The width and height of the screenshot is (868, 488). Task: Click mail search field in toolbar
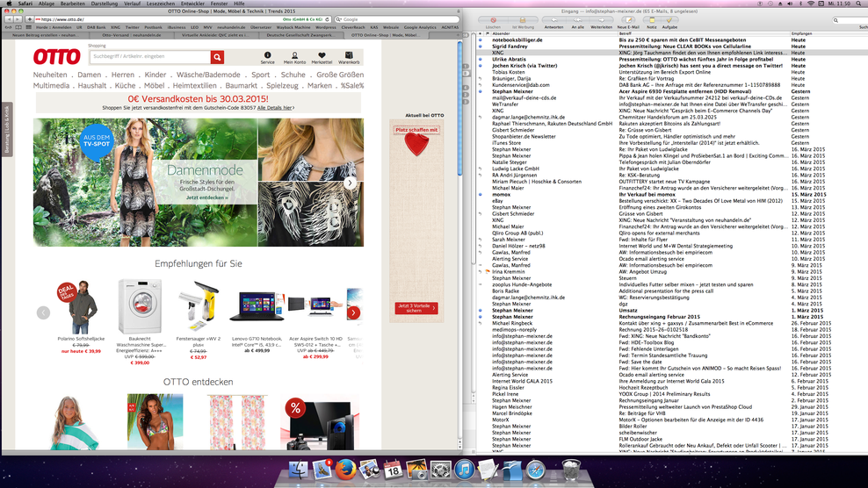[850, 20]
